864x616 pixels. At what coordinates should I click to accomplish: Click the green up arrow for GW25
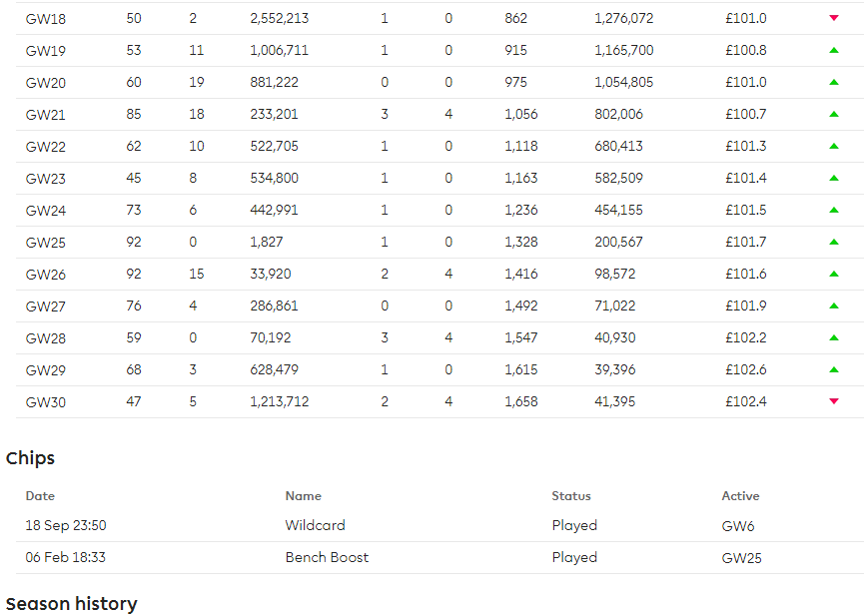tap(834, 242)
